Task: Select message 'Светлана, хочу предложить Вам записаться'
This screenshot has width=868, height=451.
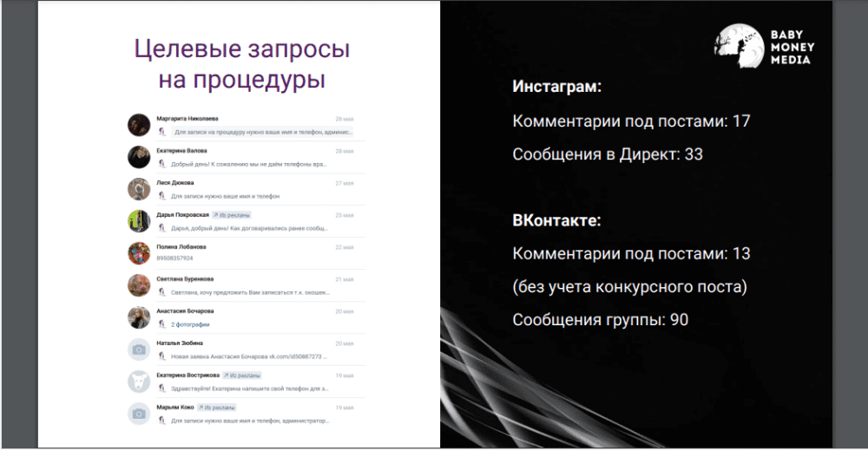Action: (250, 293)
